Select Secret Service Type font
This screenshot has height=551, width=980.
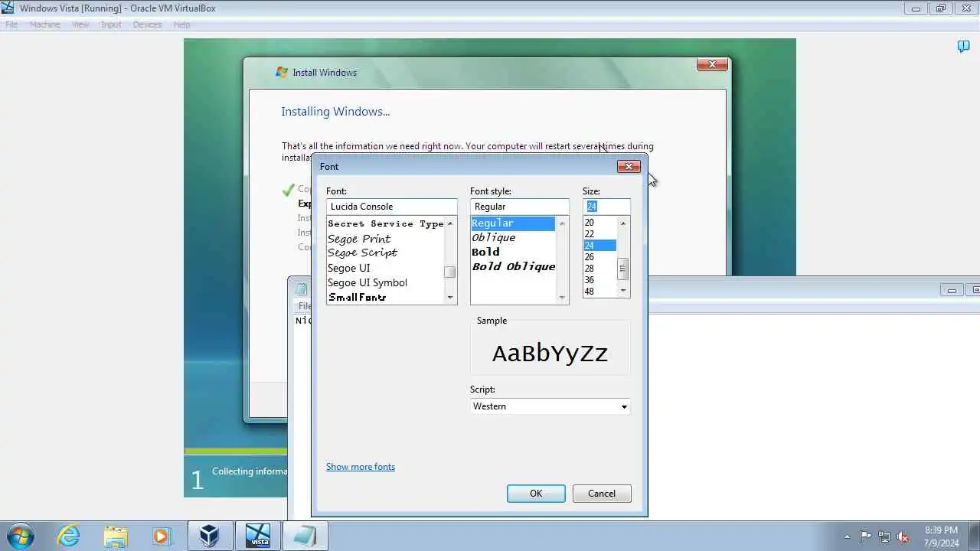tap(385, 223)
